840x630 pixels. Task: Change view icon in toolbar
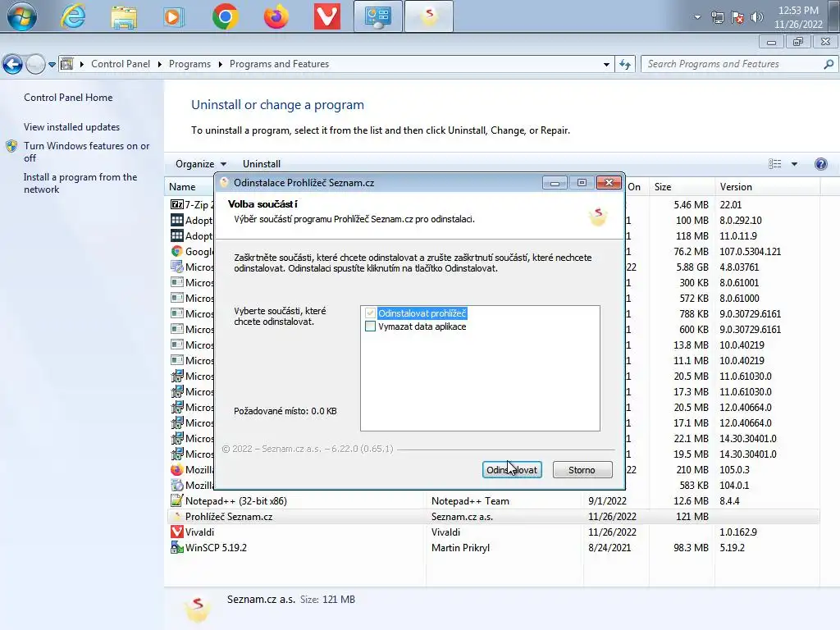coord(774,164)
